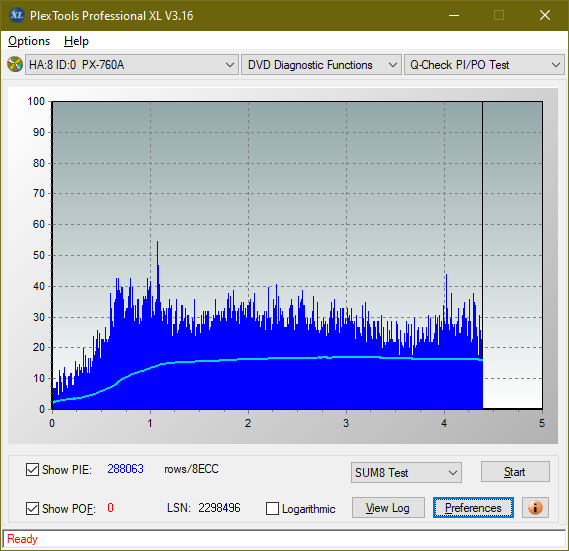Click the disc drive icon
The image size is (569, 551).
[15, 65]
